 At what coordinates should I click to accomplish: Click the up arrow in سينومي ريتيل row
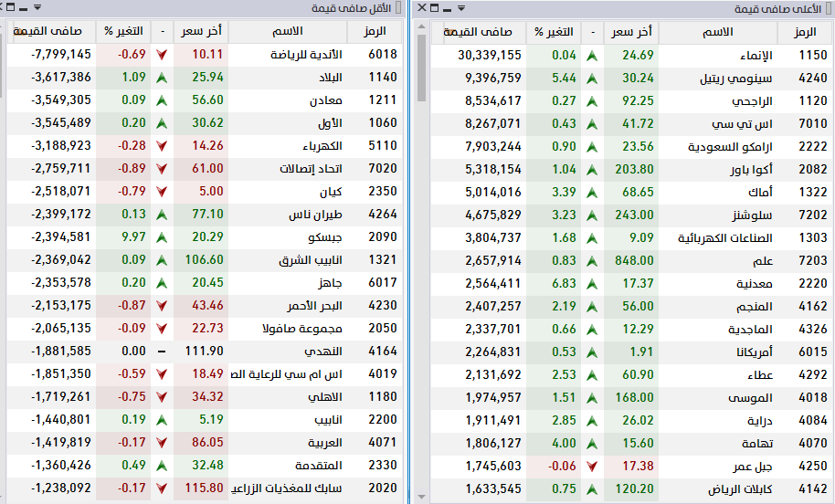pyautogui.click(x=592, y=79)
